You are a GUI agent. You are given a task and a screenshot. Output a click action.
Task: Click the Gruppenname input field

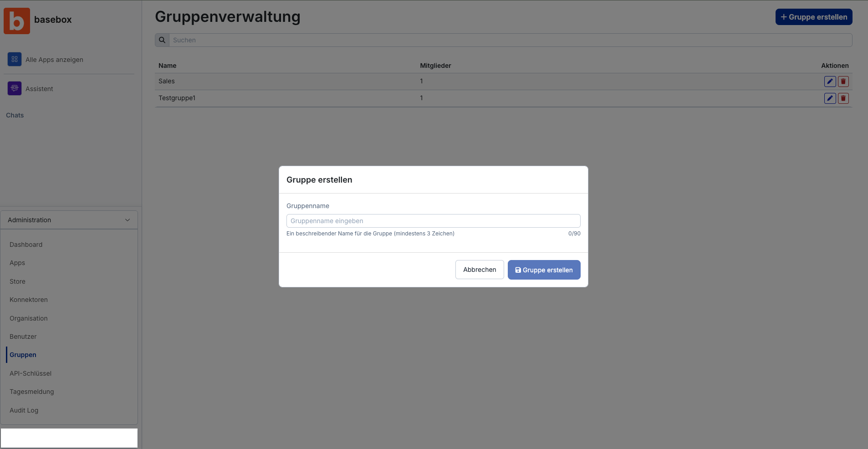tap(433, 221)
